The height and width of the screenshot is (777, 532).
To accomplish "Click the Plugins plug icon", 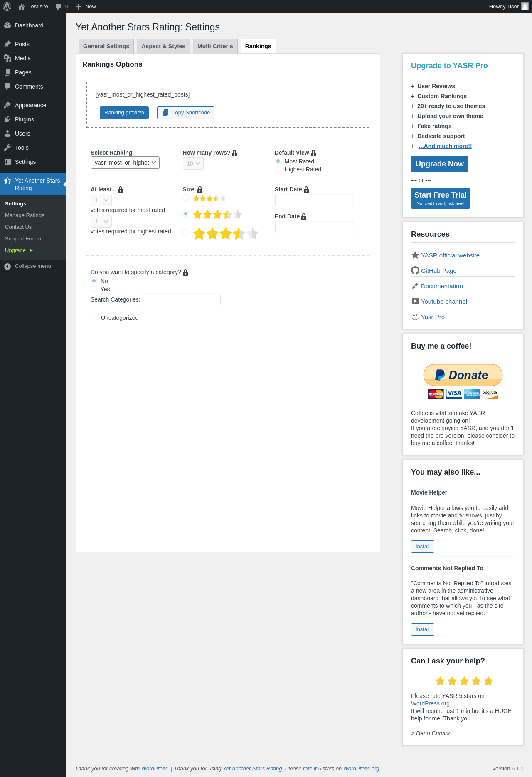I will [7, 119].
